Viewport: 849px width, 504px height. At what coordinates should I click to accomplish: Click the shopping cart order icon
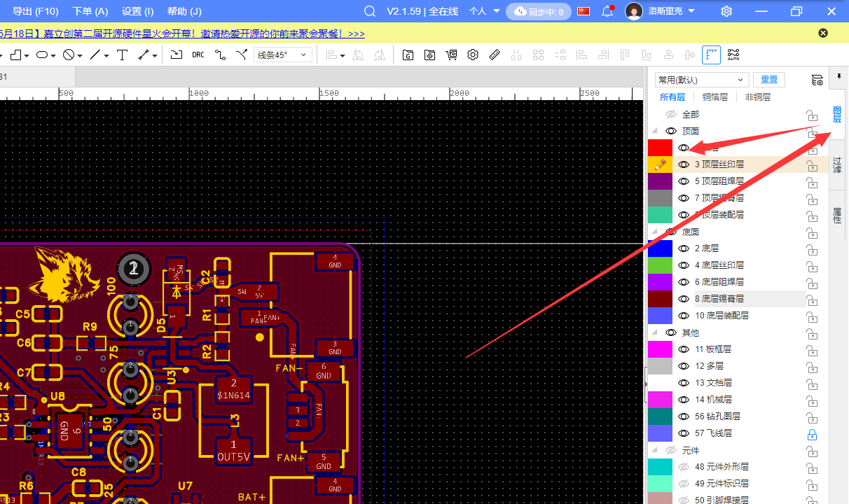(x=451, y=55)
